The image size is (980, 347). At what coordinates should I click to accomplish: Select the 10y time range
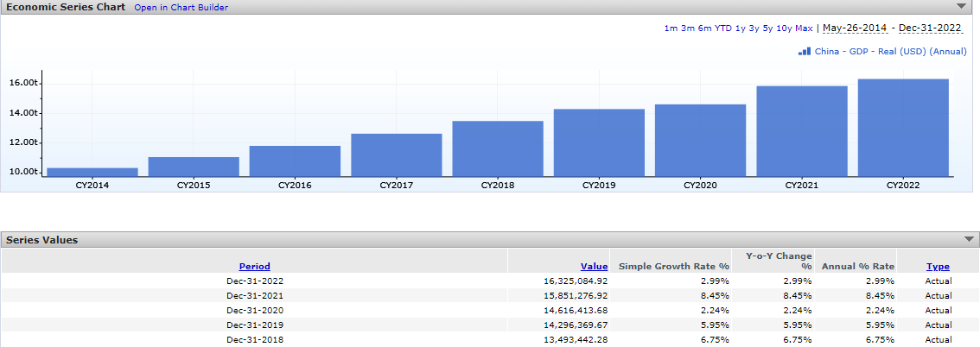pos(784,28)
